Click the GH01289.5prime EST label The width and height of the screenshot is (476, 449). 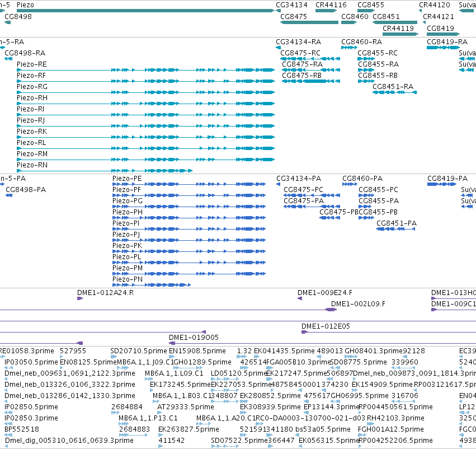pos(202,362)
